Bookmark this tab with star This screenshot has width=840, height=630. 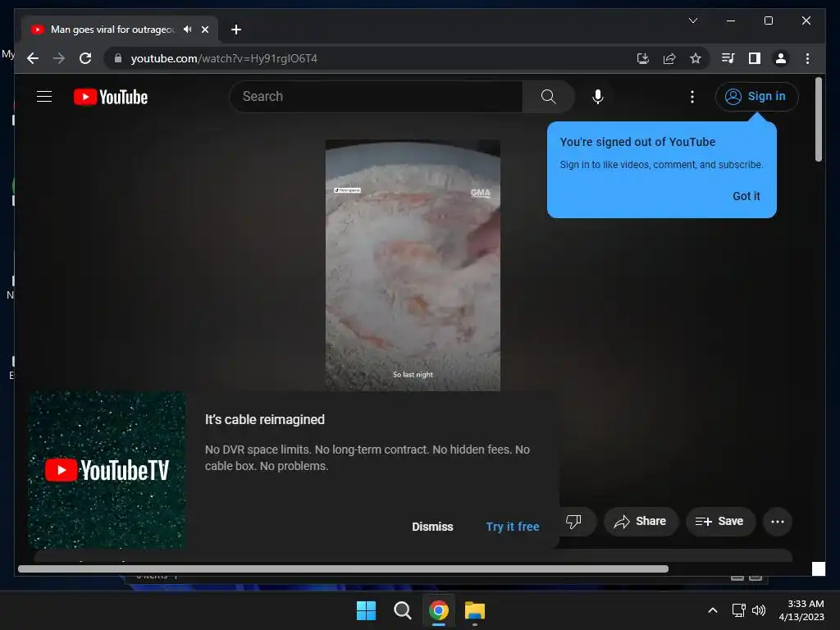tap(696, 58)
